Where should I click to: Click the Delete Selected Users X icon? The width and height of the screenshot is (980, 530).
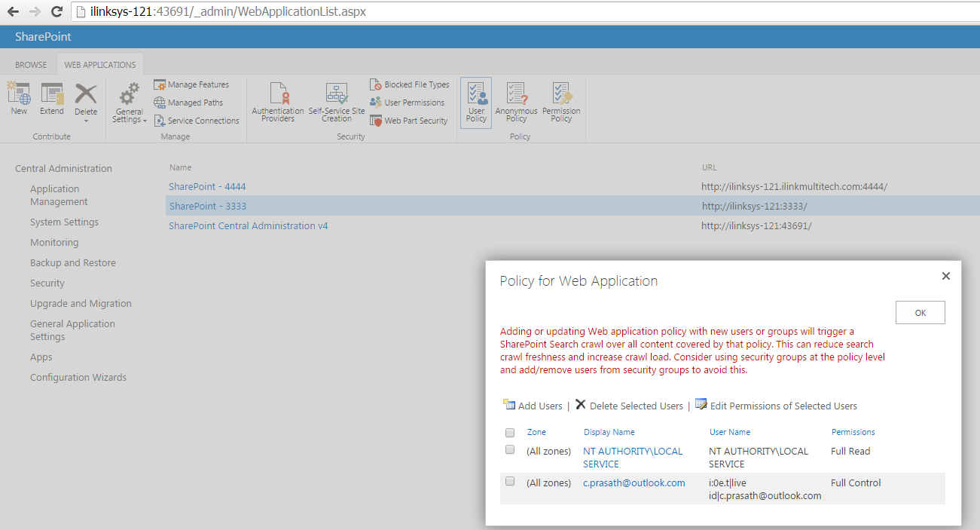pyautogui.click(x=581, y=405)
